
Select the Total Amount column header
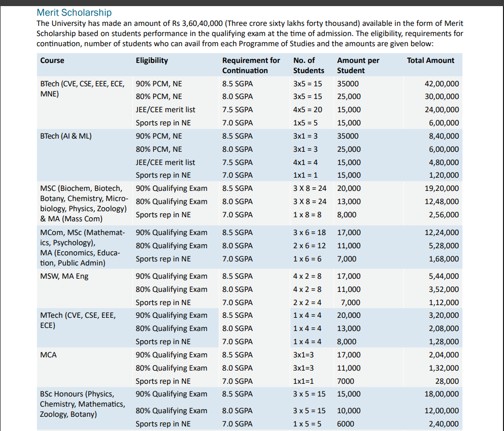click(x=430, y=60)
